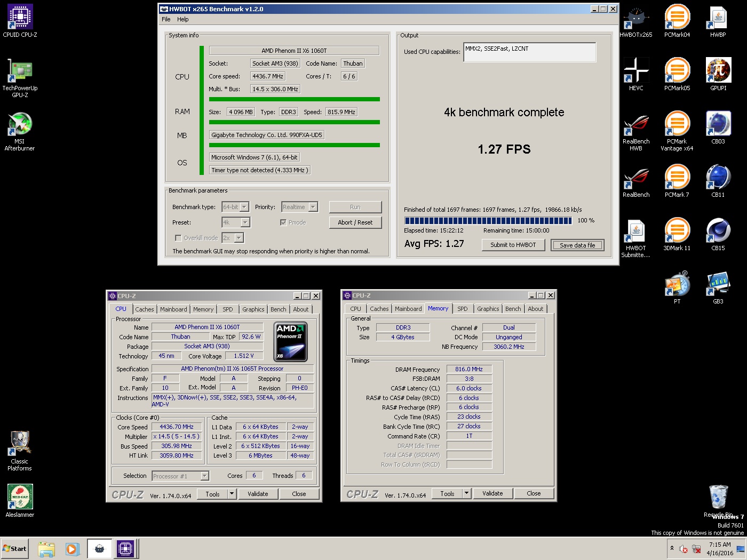The height and width of the screenshot is (560, 747).
Task: Click the Run button in Benchmark parameters
Action: [355, 207]
